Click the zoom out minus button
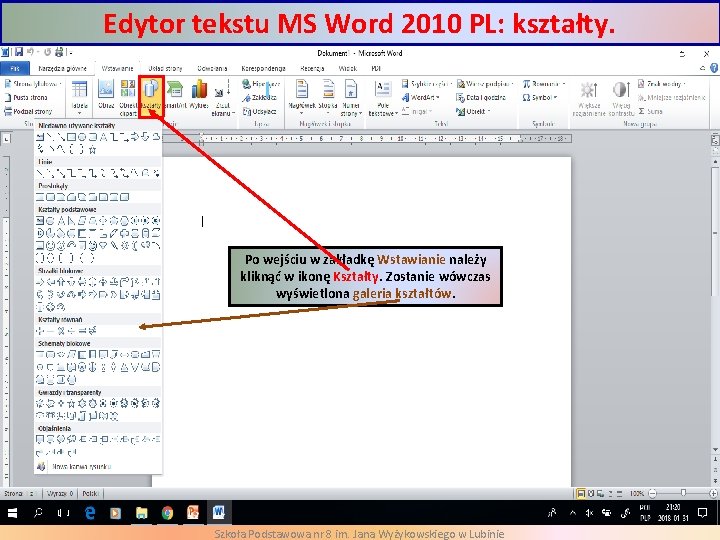The width and height of the screenshot is (720, 540). pyautogui.click(x=653, y=494)
